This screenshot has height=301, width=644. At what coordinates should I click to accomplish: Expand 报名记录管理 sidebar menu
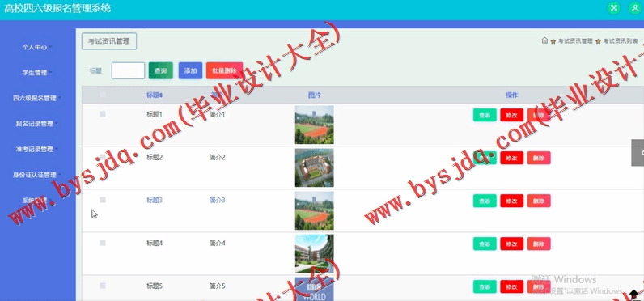tap(37, 124)
